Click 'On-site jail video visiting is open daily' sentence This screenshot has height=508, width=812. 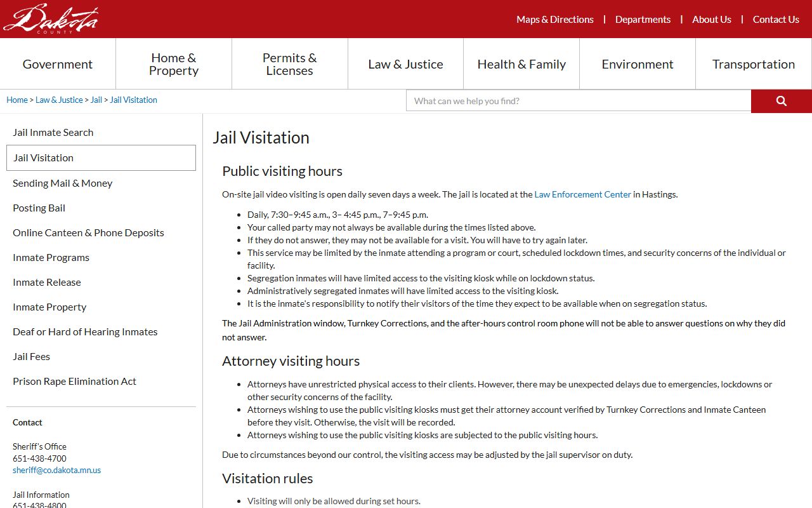(331, 194)
